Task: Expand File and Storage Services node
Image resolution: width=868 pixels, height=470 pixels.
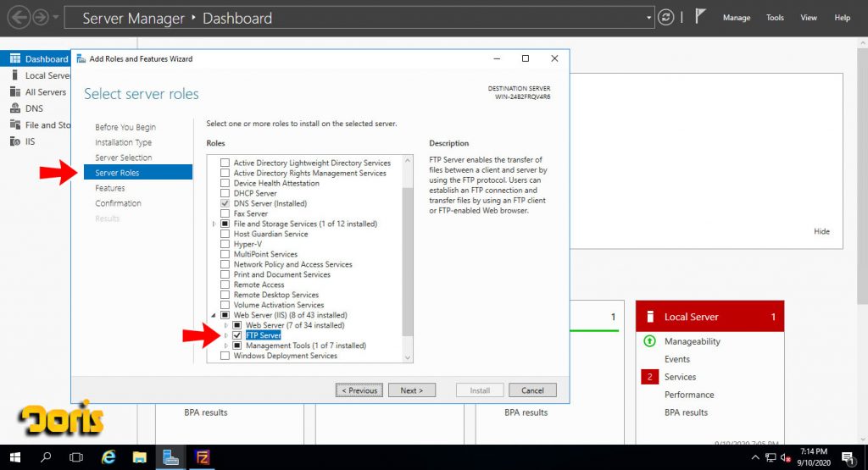Action: tap(214, 224)
